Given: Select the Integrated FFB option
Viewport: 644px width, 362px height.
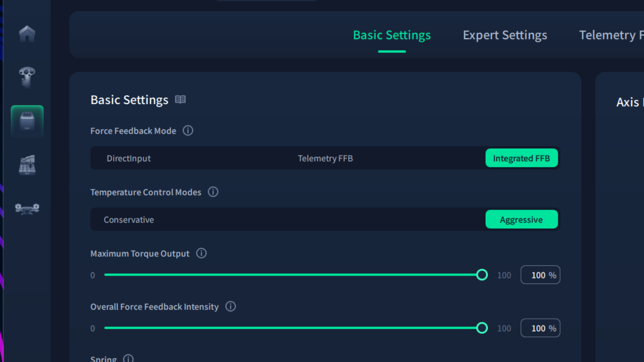Looking at the screenshot, I should tap(521, 158).
